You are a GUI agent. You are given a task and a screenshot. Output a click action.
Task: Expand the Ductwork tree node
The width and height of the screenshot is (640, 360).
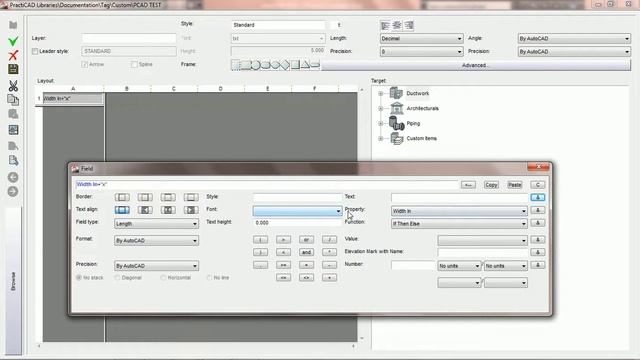click(x=381, y=93)
